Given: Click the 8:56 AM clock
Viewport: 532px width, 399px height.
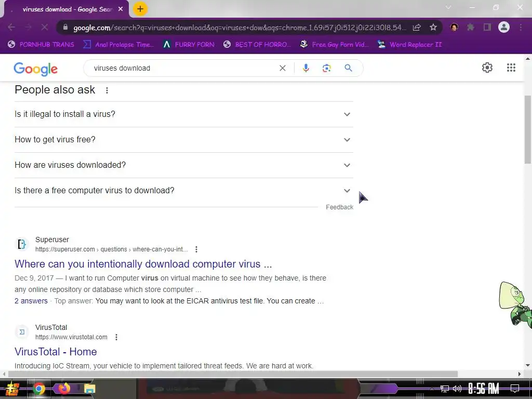Looking at the screenshot, I should coord(484,389).
